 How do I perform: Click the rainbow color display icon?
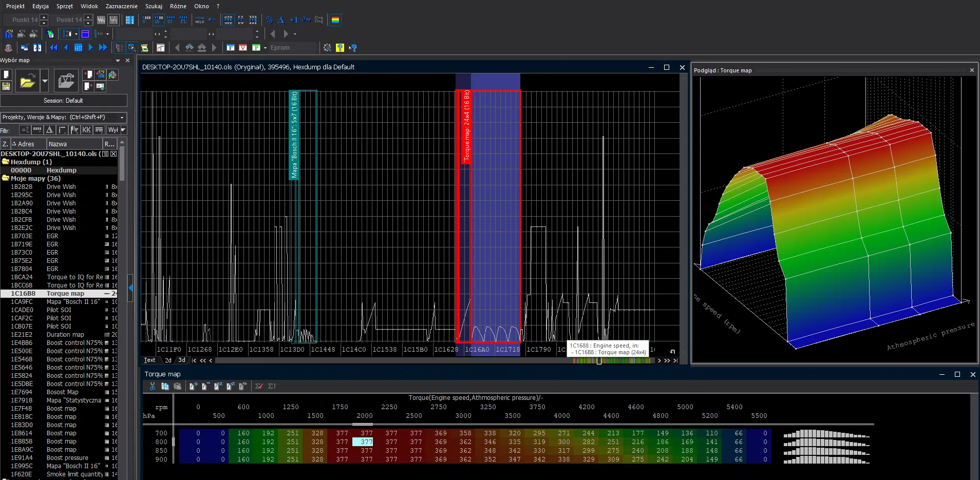coord(335,20)
